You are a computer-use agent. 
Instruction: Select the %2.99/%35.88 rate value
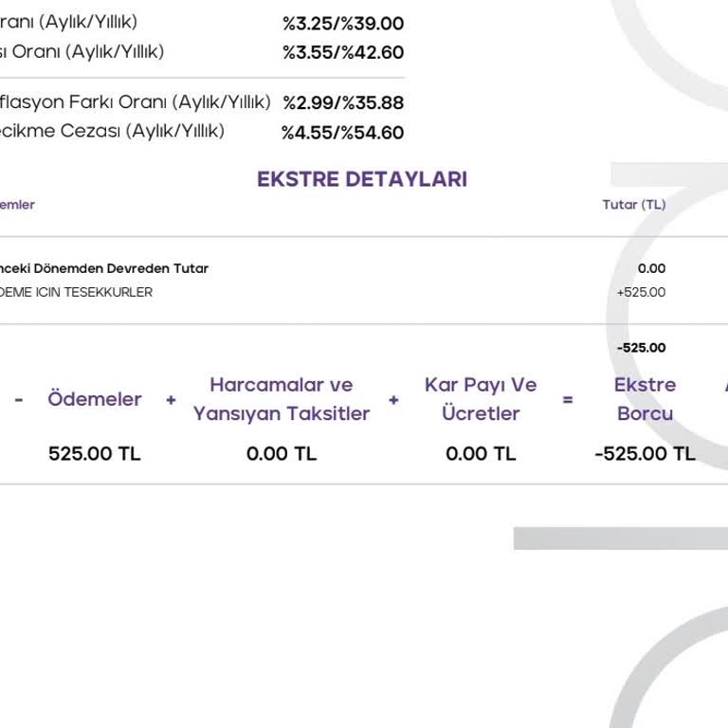342,102
